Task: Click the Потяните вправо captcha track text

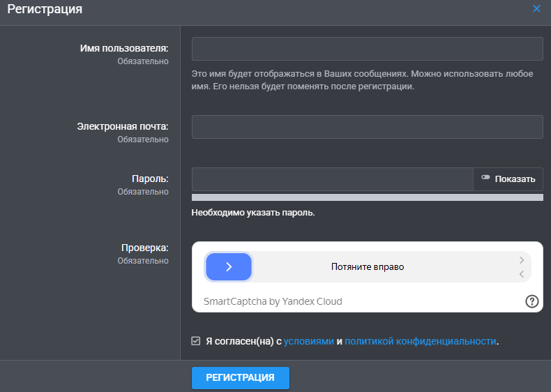Action: (x=368, y=266)
